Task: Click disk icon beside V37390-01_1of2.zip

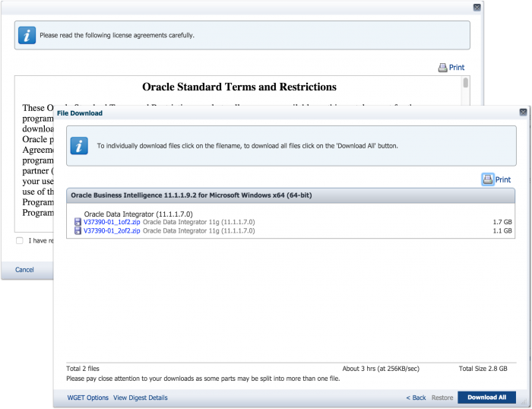Action: 78,222
